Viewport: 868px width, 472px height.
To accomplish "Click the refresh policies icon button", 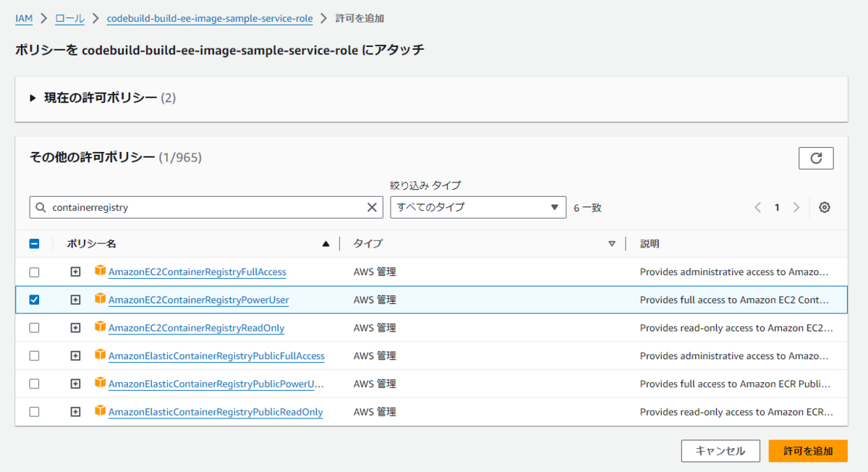I will [816, 158].
